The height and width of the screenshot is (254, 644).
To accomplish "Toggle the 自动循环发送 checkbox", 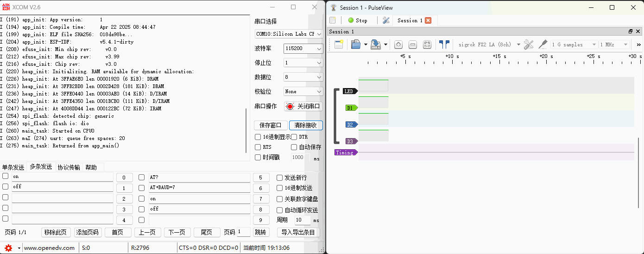I will click(x=279, y=210).
